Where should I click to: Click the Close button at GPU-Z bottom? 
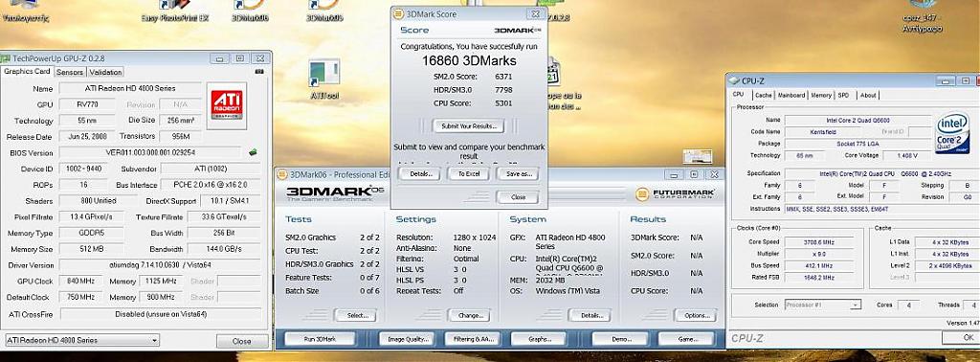(x=242, y=341)
